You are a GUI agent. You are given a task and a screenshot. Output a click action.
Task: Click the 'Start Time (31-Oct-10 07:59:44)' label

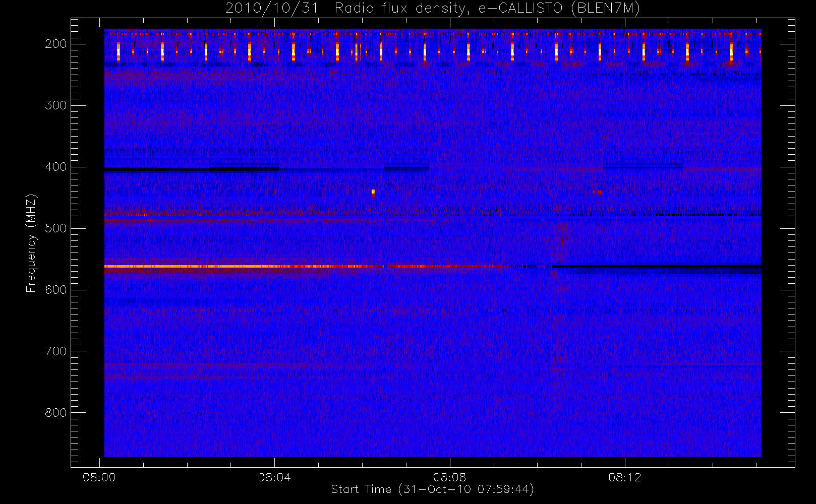point(432,489)
